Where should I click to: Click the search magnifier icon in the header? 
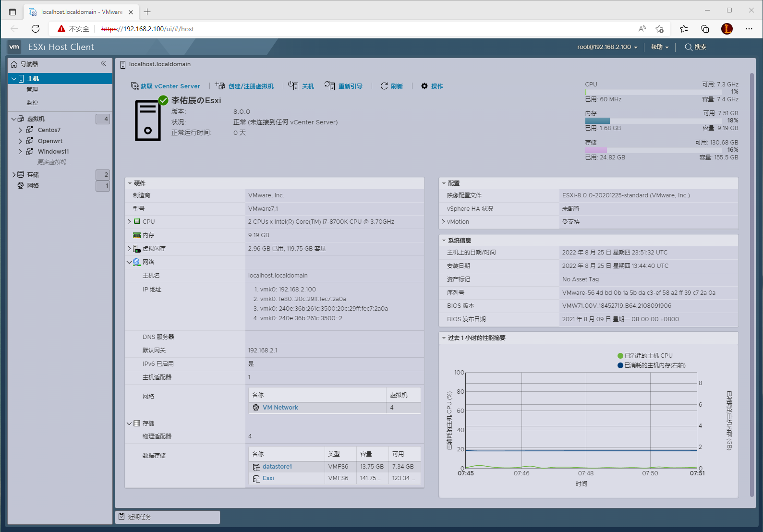click(689, 47)
